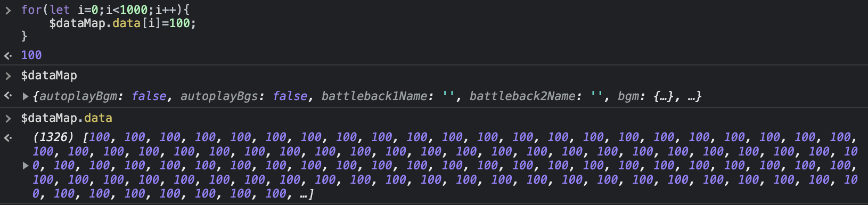The image size is (868, 205).
Task: Select the $dataMap.data[i]=100 statement
Action: 122,23
